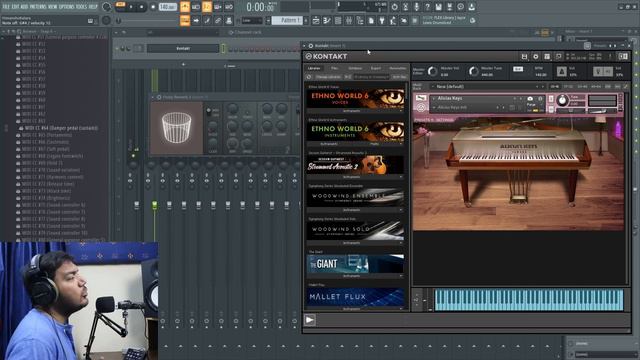The height and width of the screenshot is (360, 640).
Task: Open the plugin picker plug icon
Action: (382, 20)
